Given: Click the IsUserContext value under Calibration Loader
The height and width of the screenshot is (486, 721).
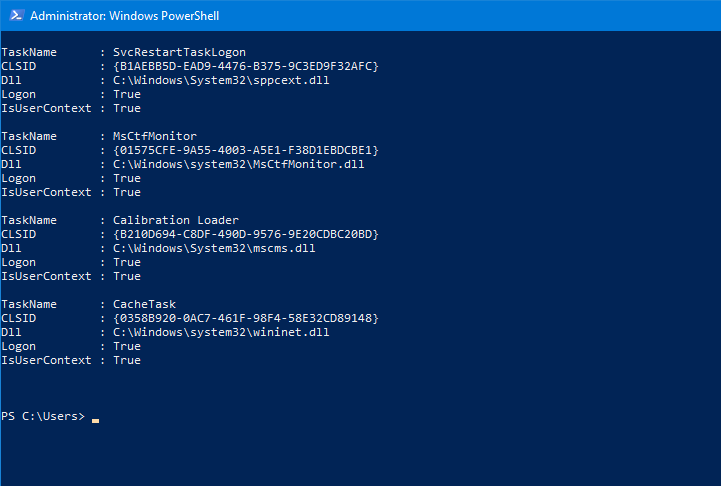Looking at the screenshot, I should (x=127, y=276).
